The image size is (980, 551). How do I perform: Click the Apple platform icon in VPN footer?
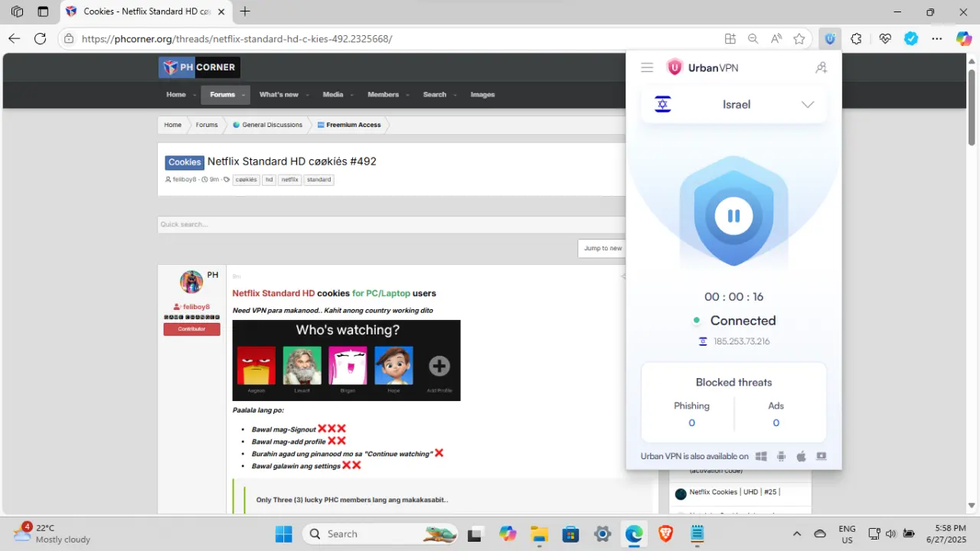pos(801,456)
